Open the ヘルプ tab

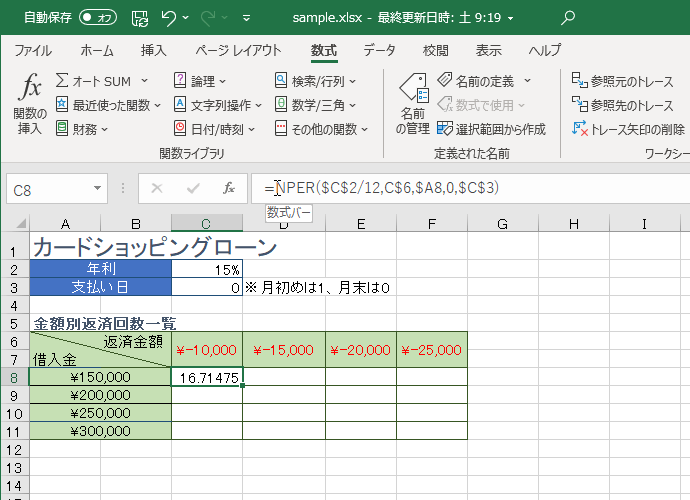click(545, 50)
